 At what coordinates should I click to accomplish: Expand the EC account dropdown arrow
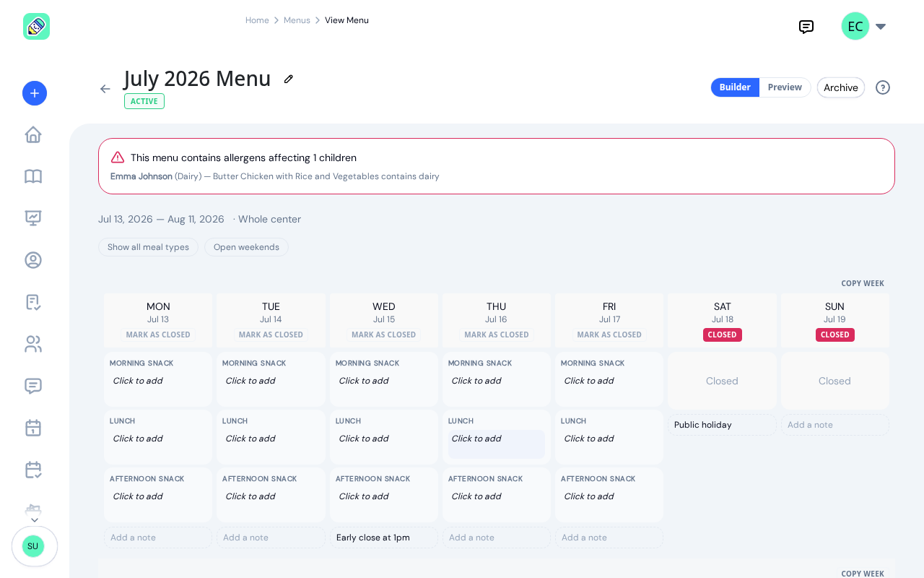coord(881,27)
